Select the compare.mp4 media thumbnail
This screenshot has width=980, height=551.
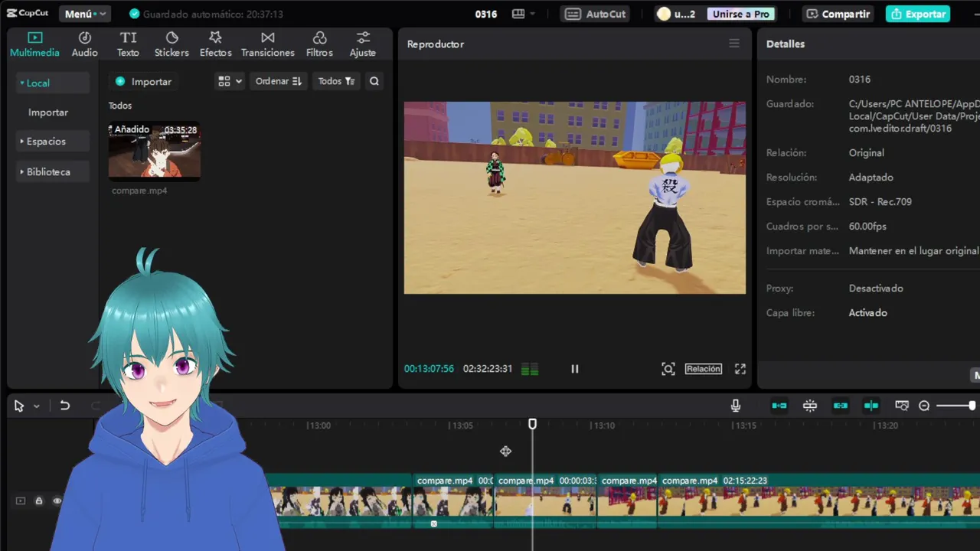click(154, 151)
